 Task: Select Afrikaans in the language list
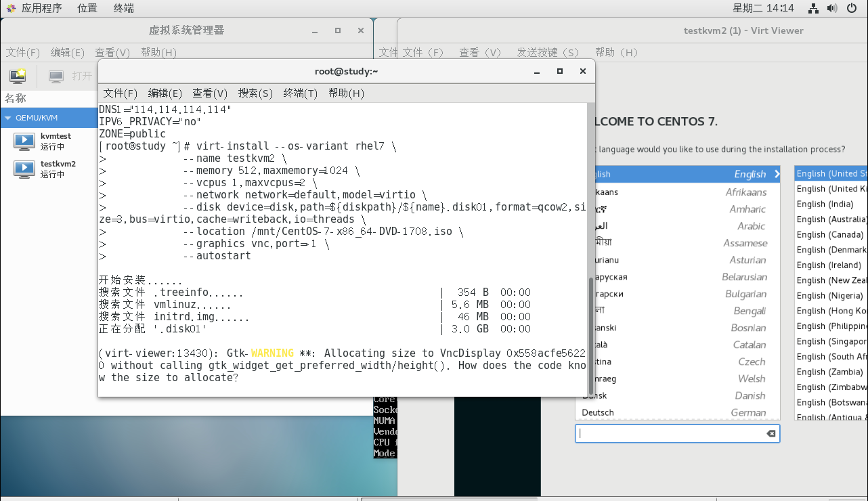pyautogui.click(x=677, y=192)
